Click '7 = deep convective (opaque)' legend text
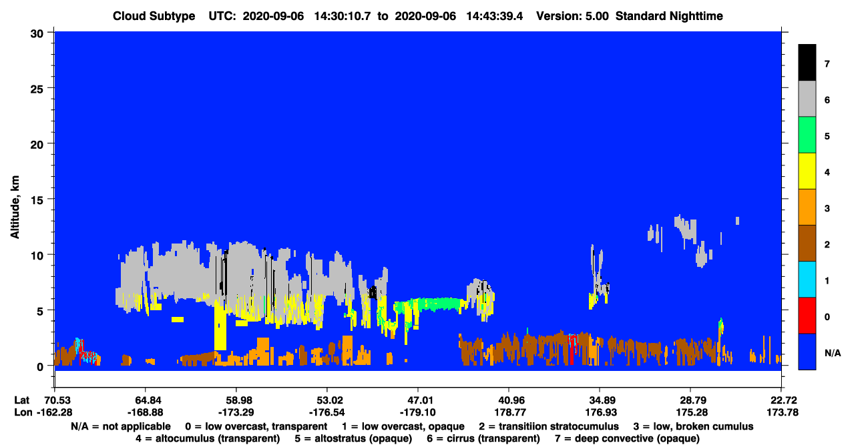The height and width of the screenshot is (445, 868). click(x=627, y=438)
